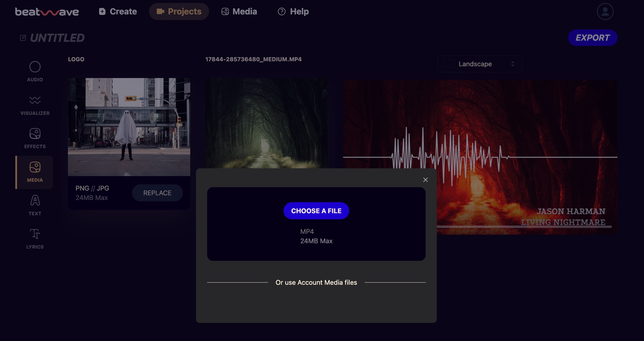Click the 'MP4' format text in dialog
The image size is (644, 341).
coord(307,231)
